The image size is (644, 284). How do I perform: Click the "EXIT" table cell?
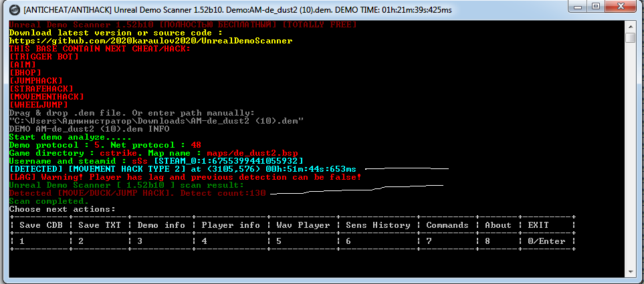click(546, 225)
